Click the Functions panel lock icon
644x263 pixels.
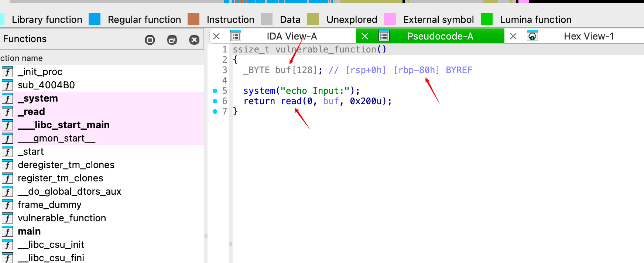pos(150,40)
